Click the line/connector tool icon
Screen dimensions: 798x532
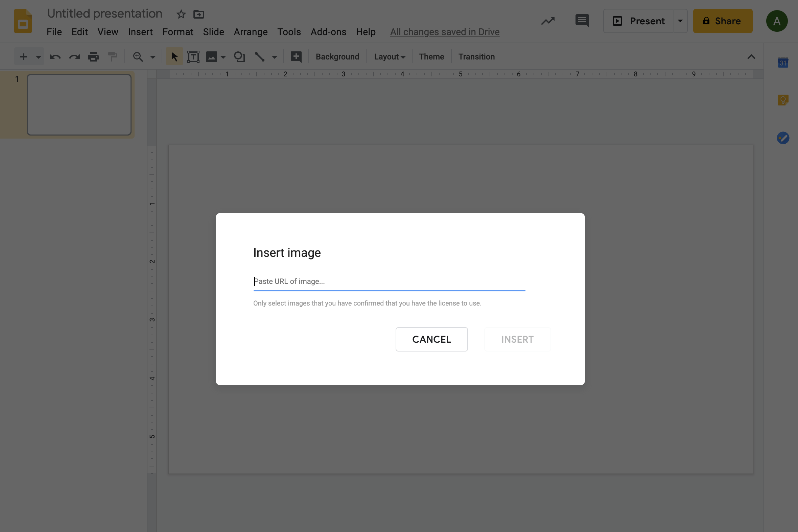coord(259,56)
